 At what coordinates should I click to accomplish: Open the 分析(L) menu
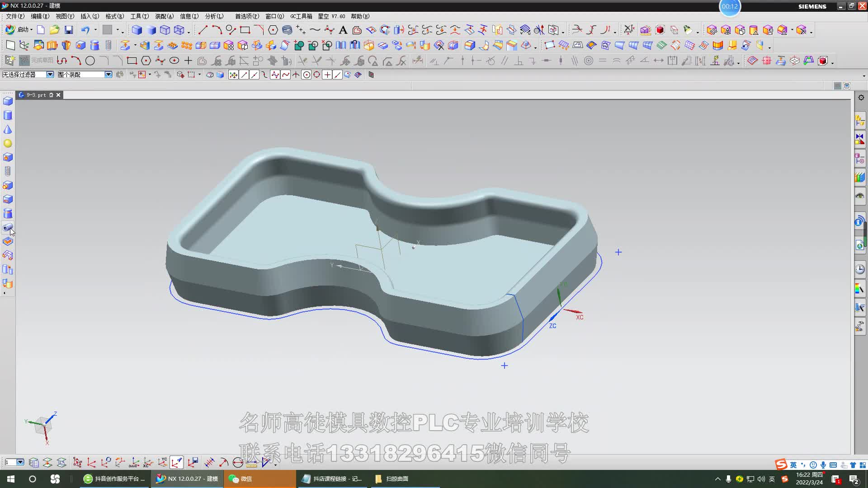(x=214, y=16)
